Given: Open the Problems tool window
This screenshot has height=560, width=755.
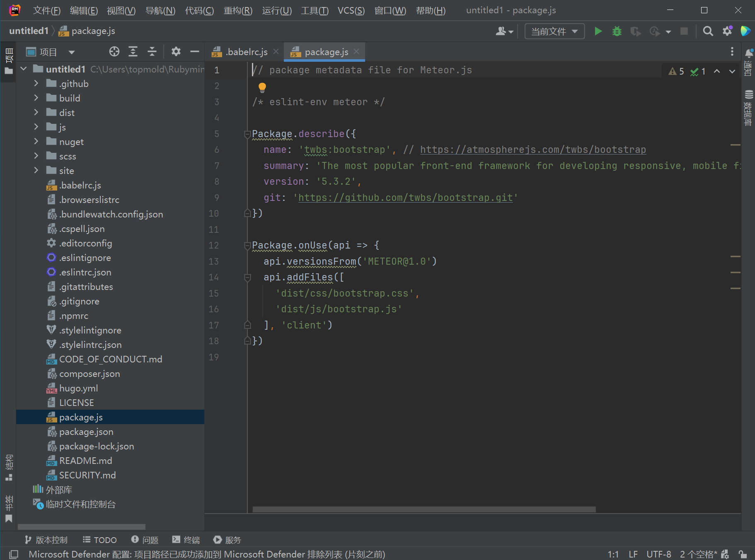Looking at the screenshot, I should click(x=145, y=540).
